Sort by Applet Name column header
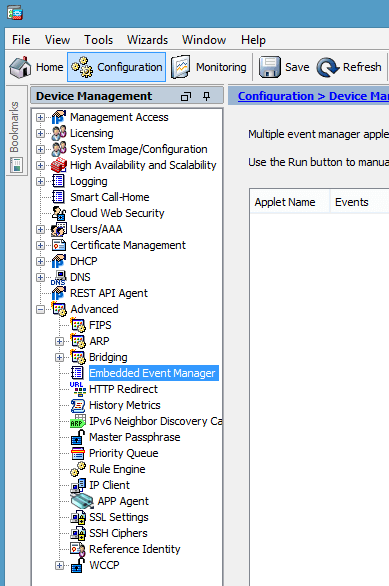Viewport: 389px width, 586px height. [x=290, y=202]
